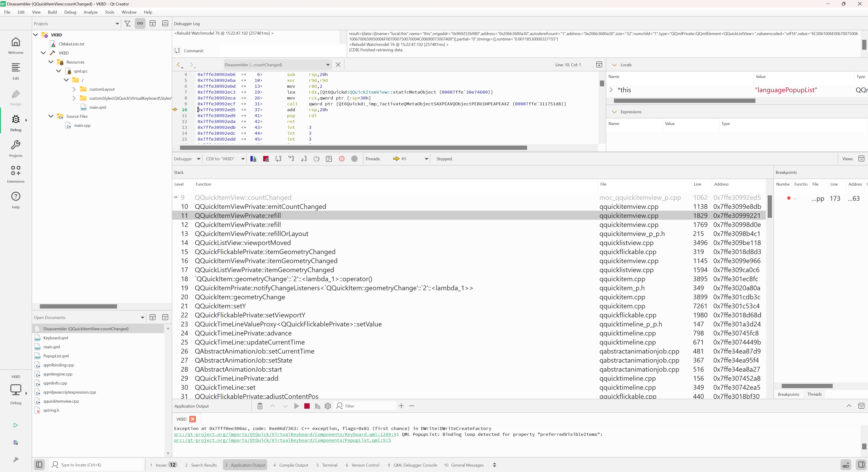Click Restart debugging session icon

tap(316, 159)
